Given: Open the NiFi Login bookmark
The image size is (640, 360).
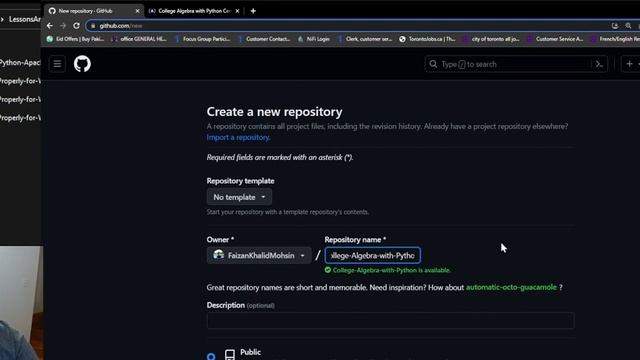Looking at the screenshot, I should tap(314, 39).
